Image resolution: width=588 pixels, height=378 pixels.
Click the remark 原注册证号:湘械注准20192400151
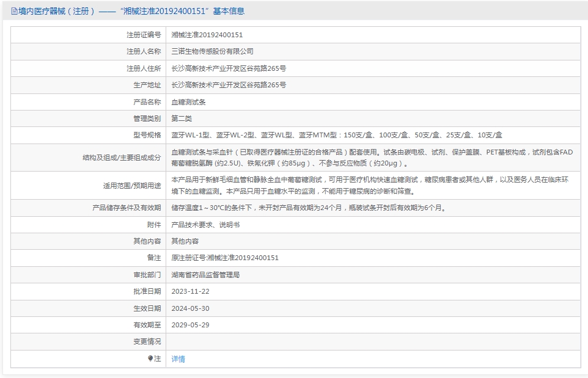225,258
